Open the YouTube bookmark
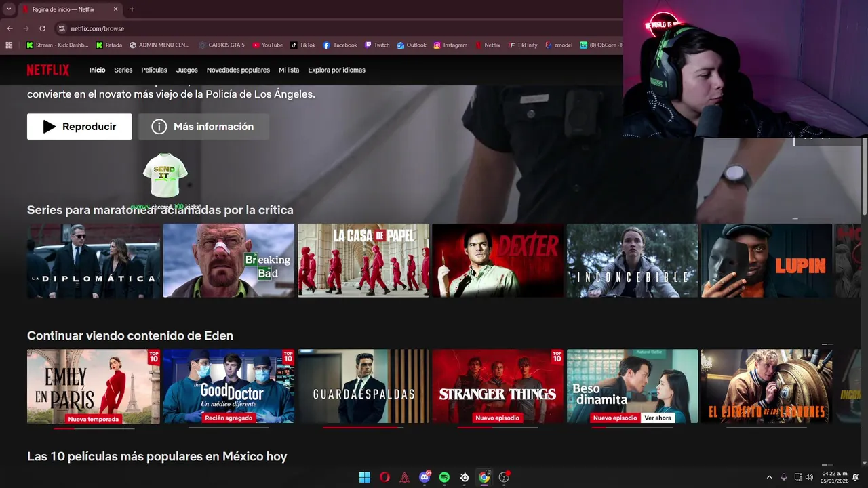 coord(268,45)
